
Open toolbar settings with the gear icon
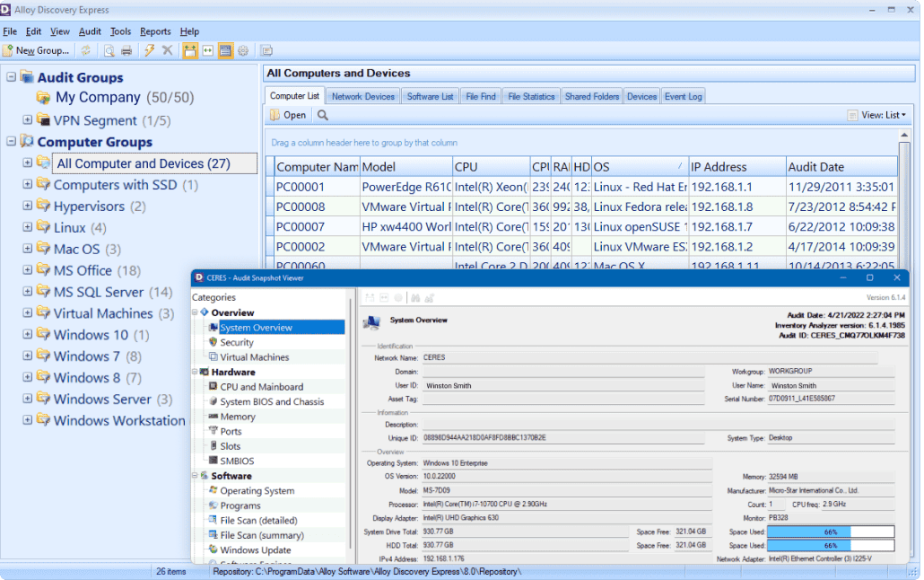[x=243, y=50]
